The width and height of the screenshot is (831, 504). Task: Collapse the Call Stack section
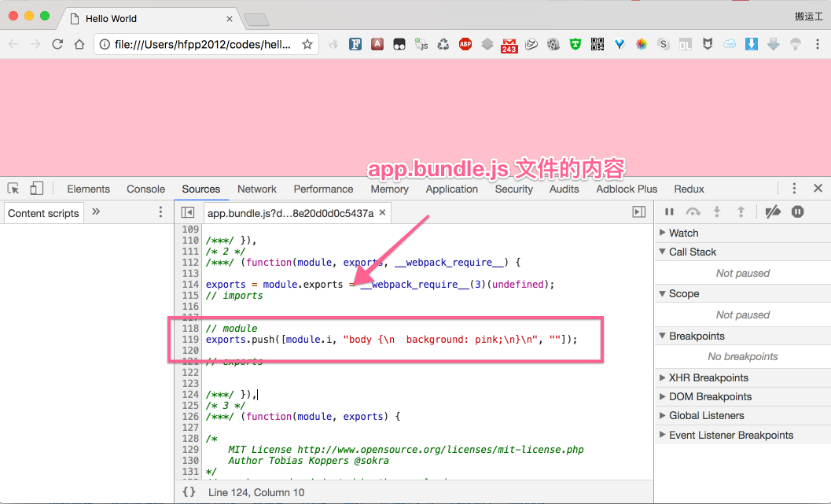point(692,252)
